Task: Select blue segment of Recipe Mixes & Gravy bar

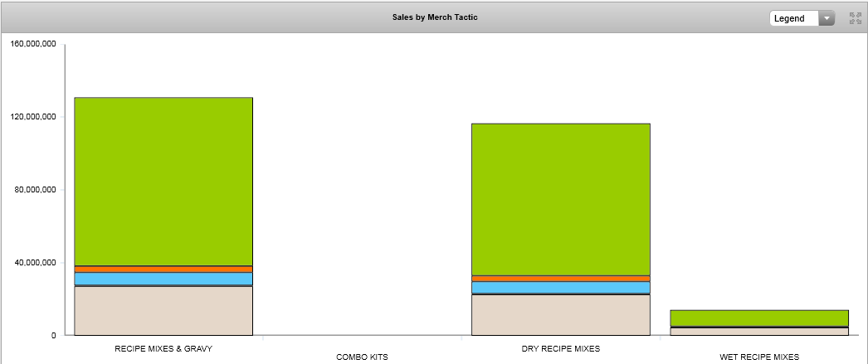Action: 163,279
